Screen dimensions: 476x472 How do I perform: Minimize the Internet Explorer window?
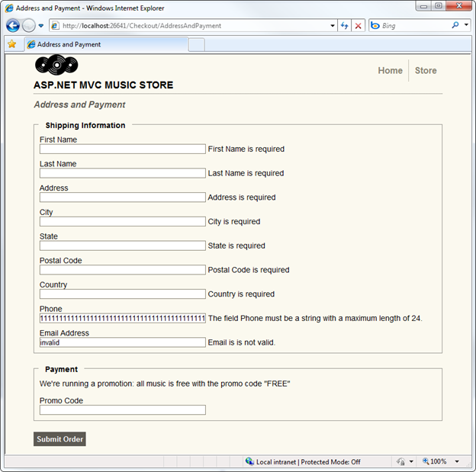tap(424, 6)
